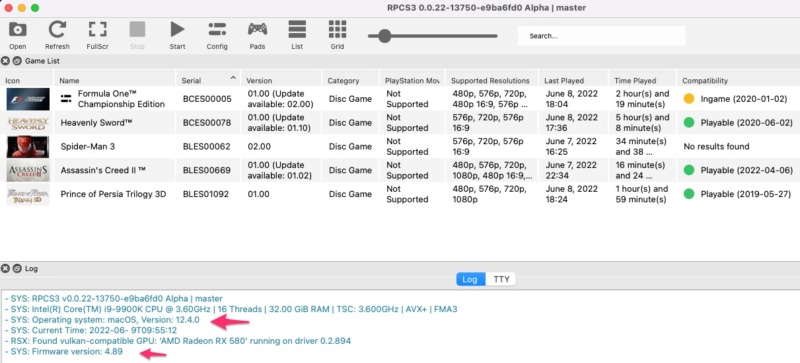Enter fullscreen with the FullScr icon

(x=97, y=35)
